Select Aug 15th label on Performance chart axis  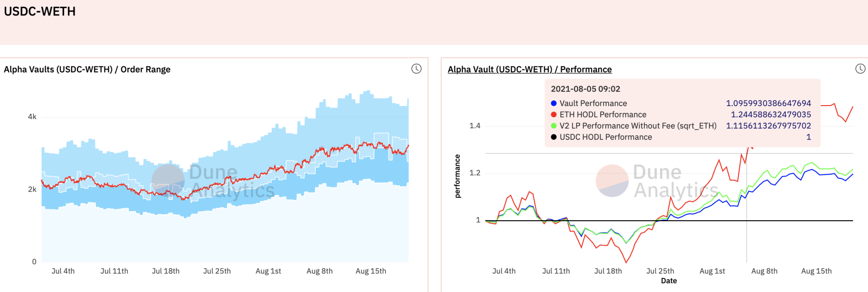click(x=816, y=271)
